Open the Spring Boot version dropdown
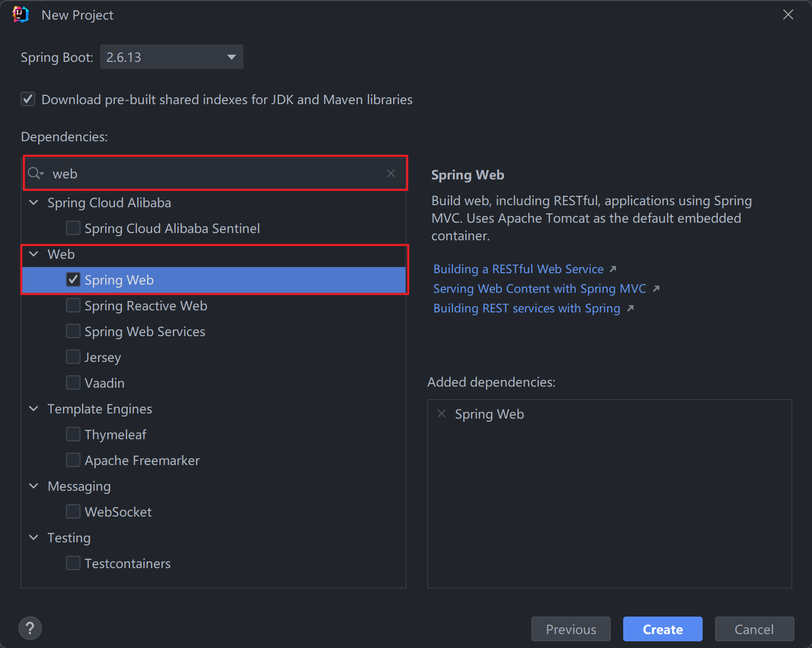 (172, 57)
